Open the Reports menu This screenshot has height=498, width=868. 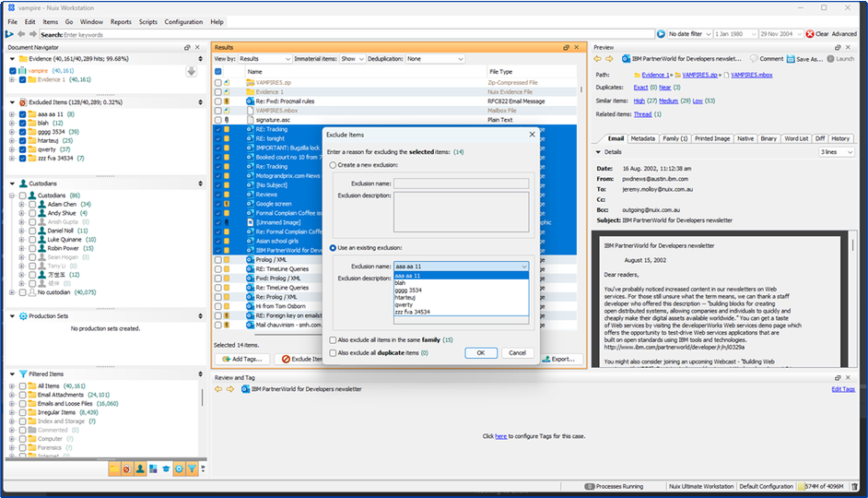pyautogui.click(x=121, y=22)
